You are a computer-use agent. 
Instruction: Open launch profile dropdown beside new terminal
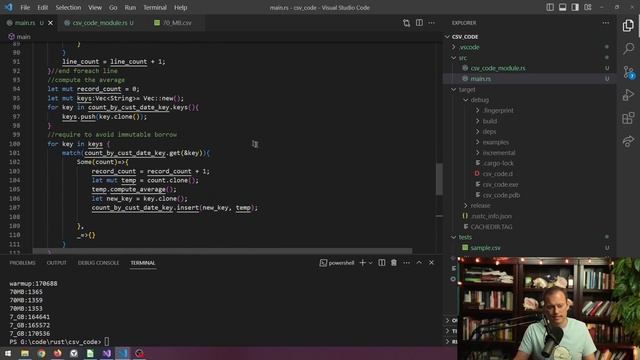pos(371,263)
